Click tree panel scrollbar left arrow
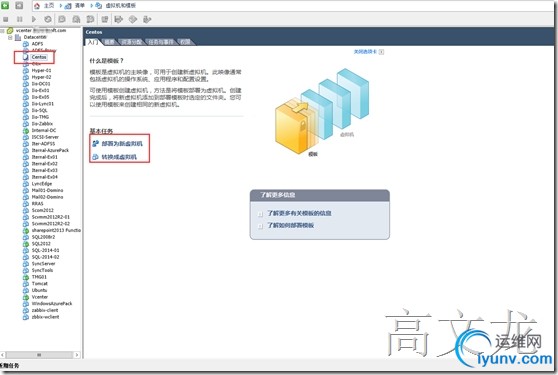The image size is (558, 375). coord(3,355)
